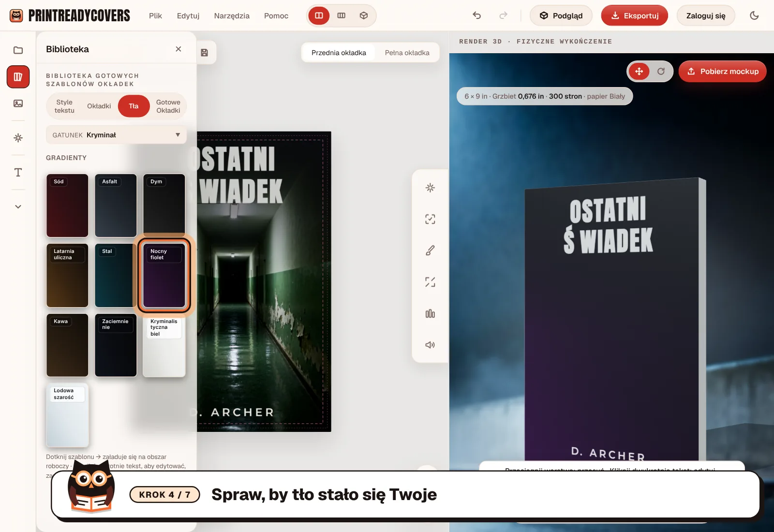774x532 pixels.
Task: Click the Eksportuj button
Action: pyautogui.click(x=635, y=15)
